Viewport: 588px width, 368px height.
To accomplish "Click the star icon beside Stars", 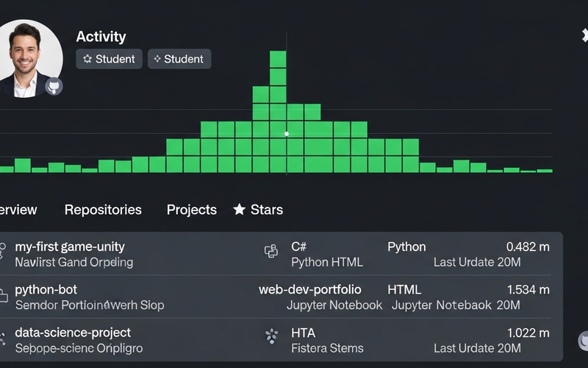I will [239, 210].
